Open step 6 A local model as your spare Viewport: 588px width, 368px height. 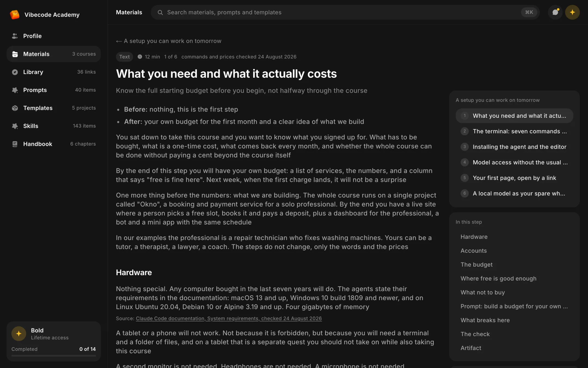point(514,193)
